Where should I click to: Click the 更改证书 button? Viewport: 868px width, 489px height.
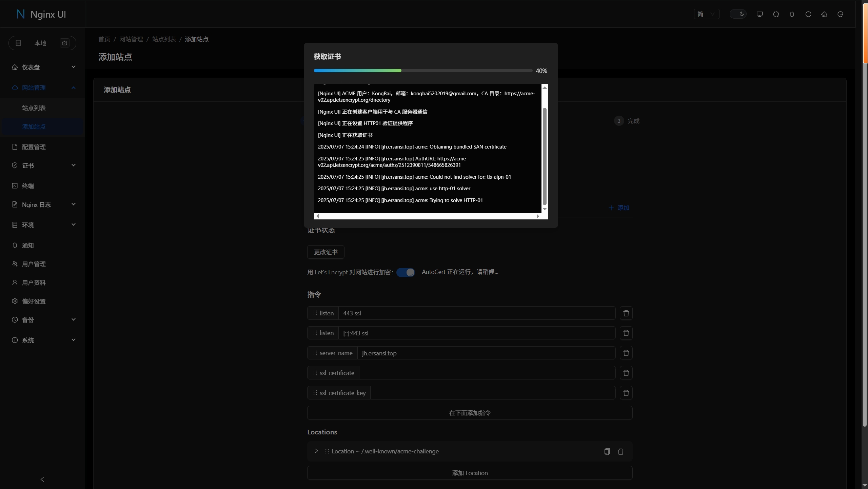coord(325,252)
